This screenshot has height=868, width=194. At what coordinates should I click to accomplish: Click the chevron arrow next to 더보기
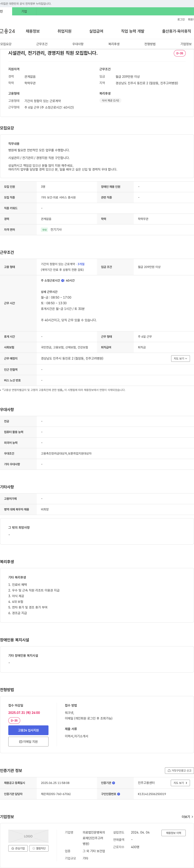(x=192, y=817)
